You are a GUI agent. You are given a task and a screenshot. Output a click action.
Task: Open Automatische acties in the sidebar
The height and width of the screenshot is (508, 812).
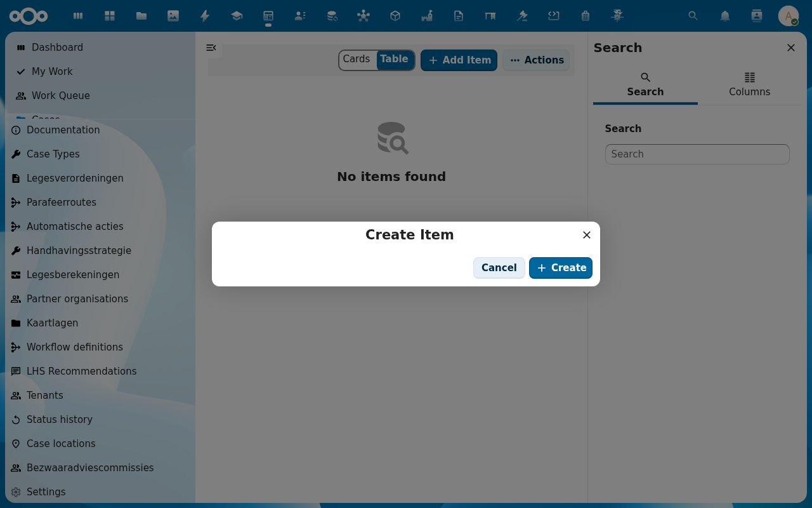[100, 227]
